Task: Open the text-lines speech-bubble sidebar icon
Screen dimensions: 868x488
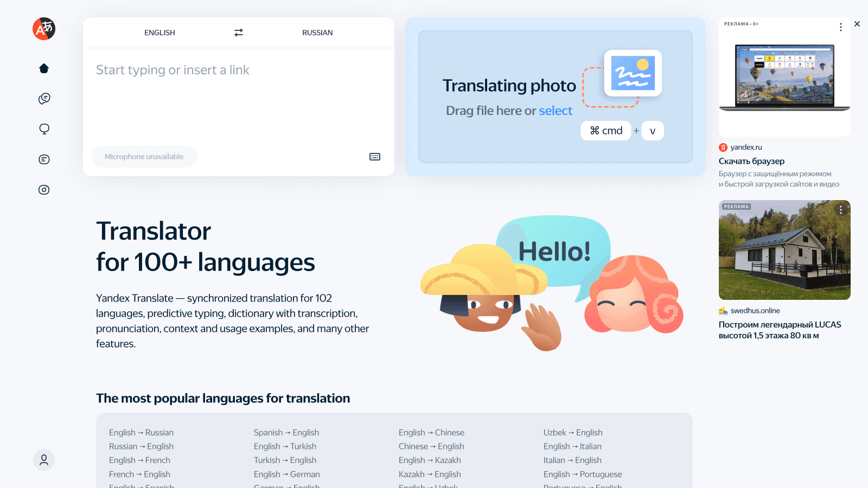Action: coord(44,159)
